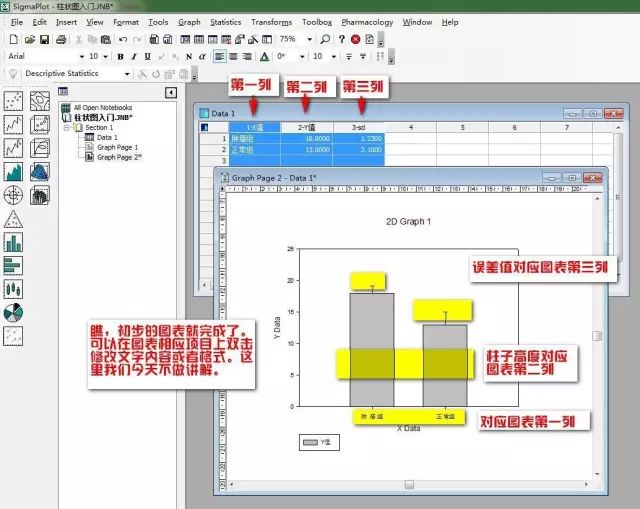Open the Descriptive Statistics dropdown
The image size is (640, 509).
(127, 73)
